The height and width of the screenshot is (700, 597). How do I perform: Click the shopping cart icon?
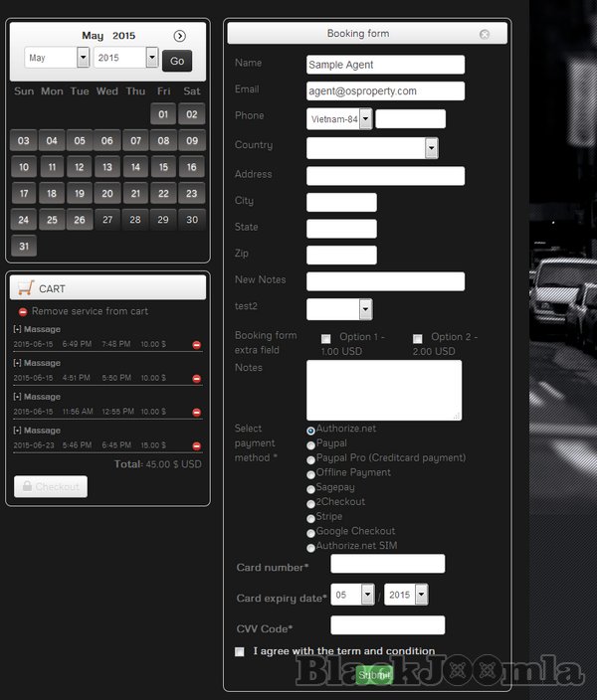(26, 288)
